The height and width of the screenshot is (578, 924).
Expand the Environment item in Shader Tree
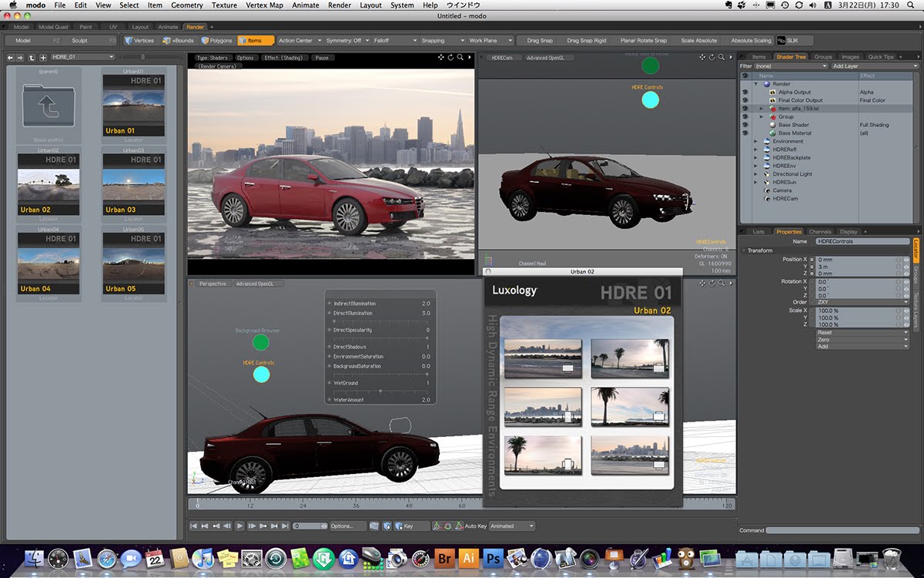(x=755, y=141)
